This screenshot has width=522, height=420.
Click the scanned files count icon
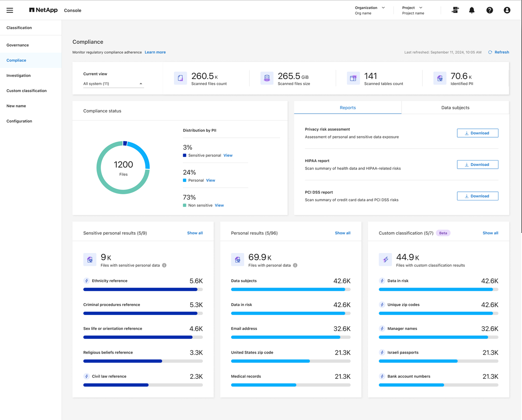[x=180, y=78]
